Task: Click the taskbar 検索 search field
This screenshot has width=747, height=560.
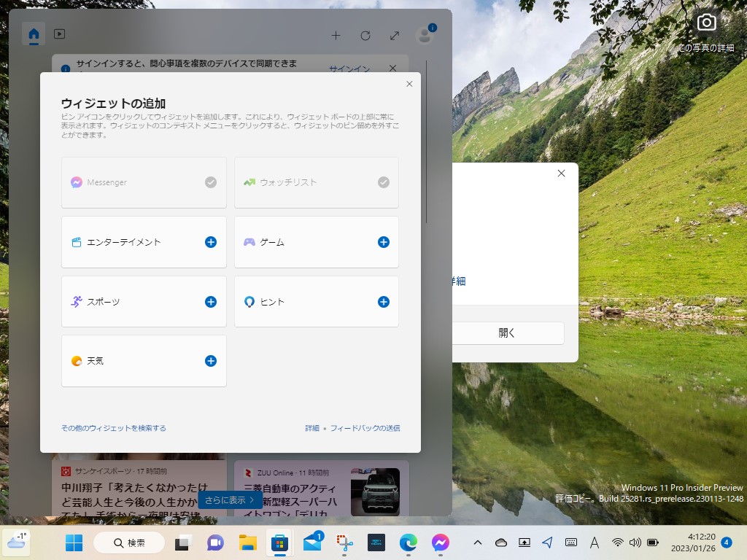Action: [x=129, y=542]
